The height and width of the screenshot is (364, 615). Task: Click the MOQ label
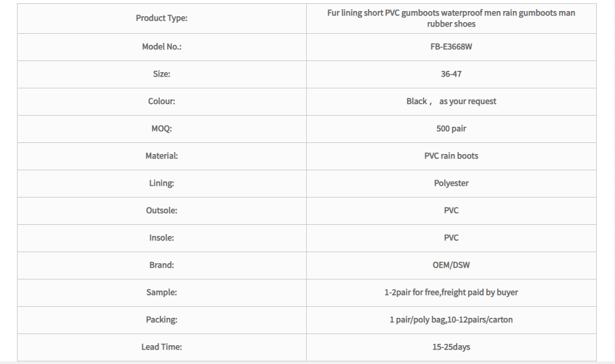click(162, 129)
